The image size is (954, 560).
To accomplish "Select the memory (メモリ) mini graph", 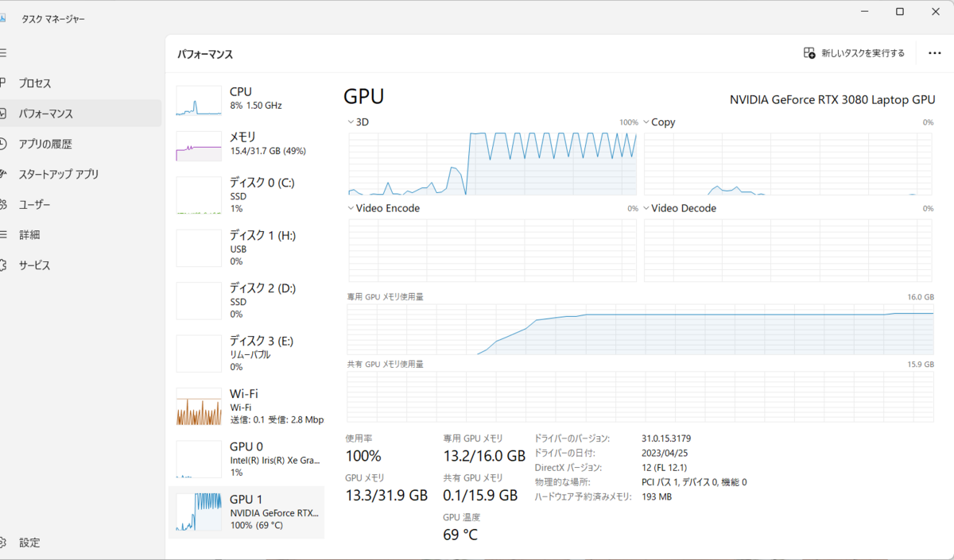I will [199, 146].
